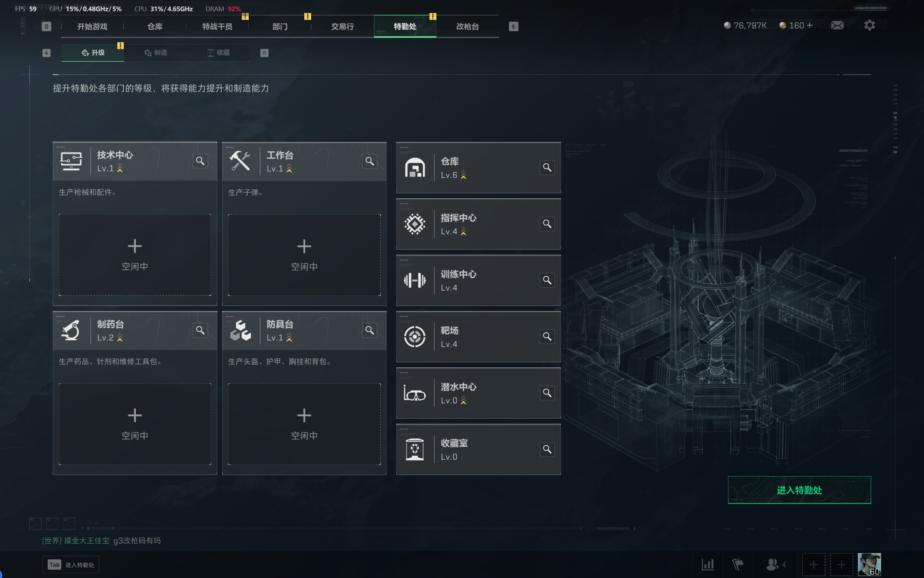The image size is (924, 578).
Task: Click magnifier on 防具台 card
Action: [x=370, y=330]
